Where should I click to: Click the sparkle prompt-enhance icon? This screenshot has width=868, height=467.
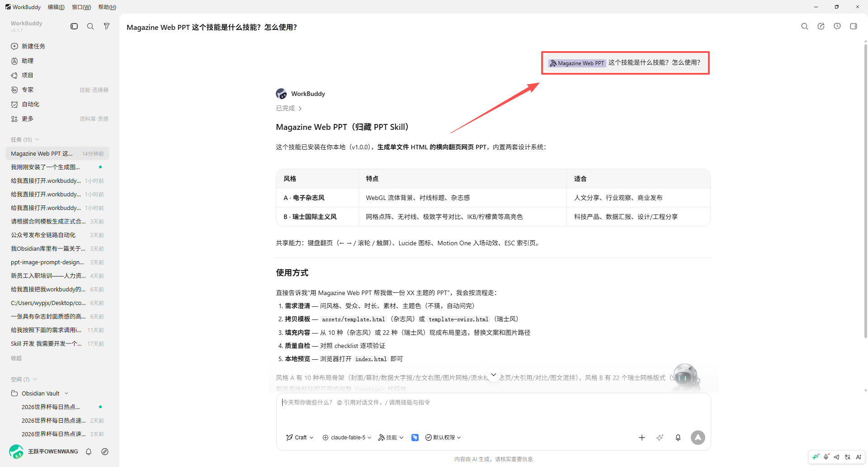click(x=660, y=438)
